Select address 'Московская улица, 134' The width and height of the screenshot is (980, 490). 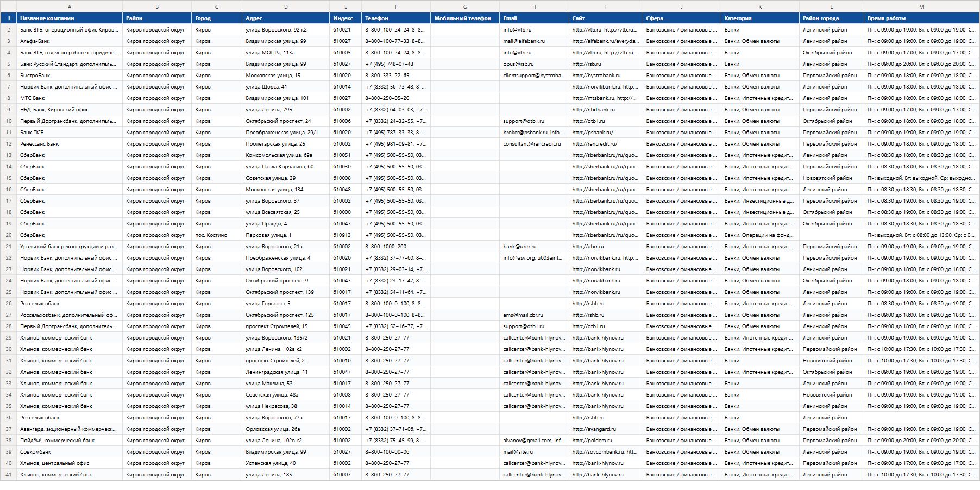click(x=286, y=190)
